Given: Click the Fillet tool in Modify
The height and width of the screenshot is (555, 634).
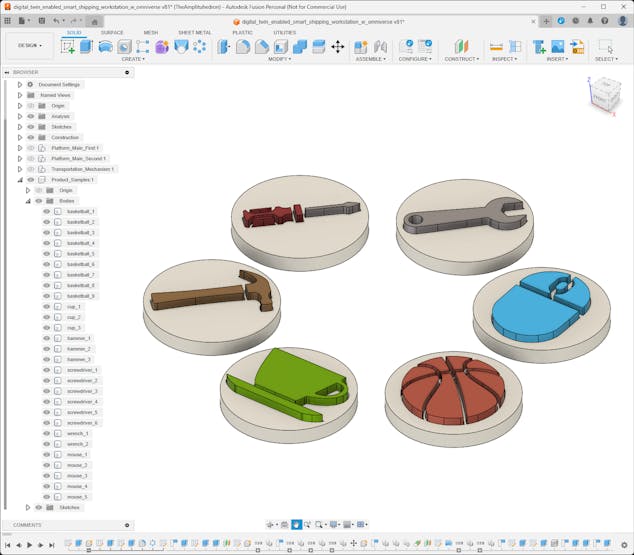Looking at the screenshot, I should pyautogui.click(x=243, y=46).
